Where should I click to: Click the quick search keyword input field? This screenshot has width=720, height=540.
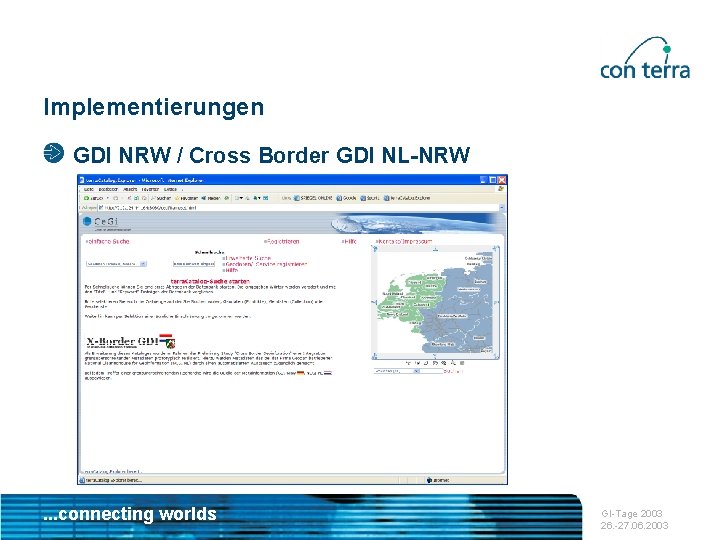(x=194, y=264)
